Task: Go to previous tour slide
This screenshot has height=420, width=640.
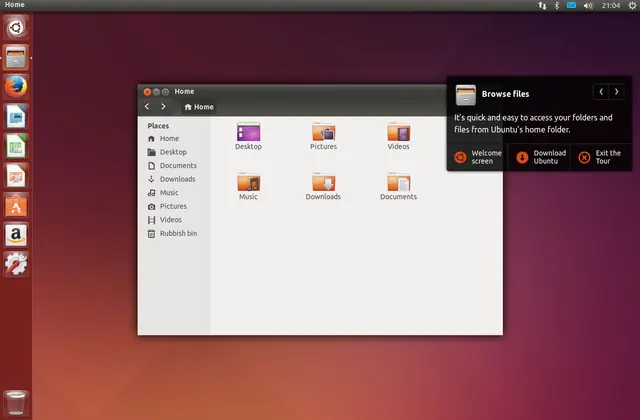Action: 601,92
